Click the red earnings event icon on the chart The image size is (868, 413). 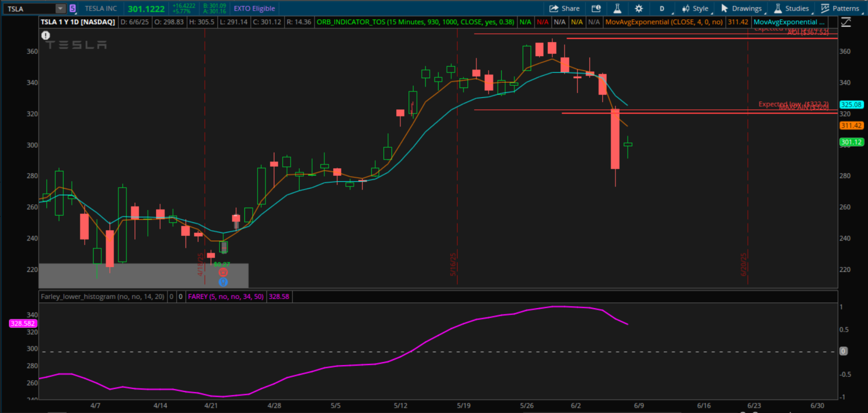point(223,272)
